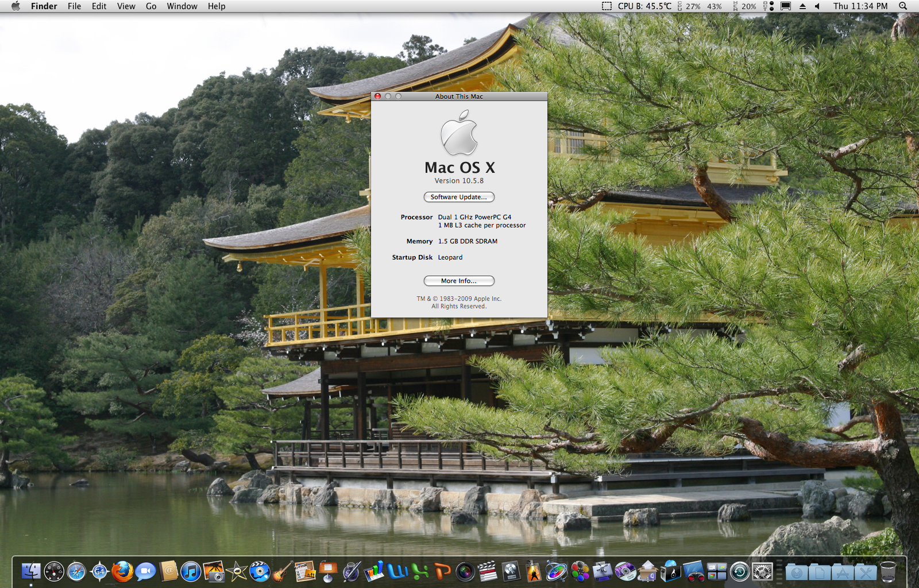The height and width of the screenshot is (588, 919).
Task: Launch Final Cut clapperboard icon
Action: coord(488,572)
